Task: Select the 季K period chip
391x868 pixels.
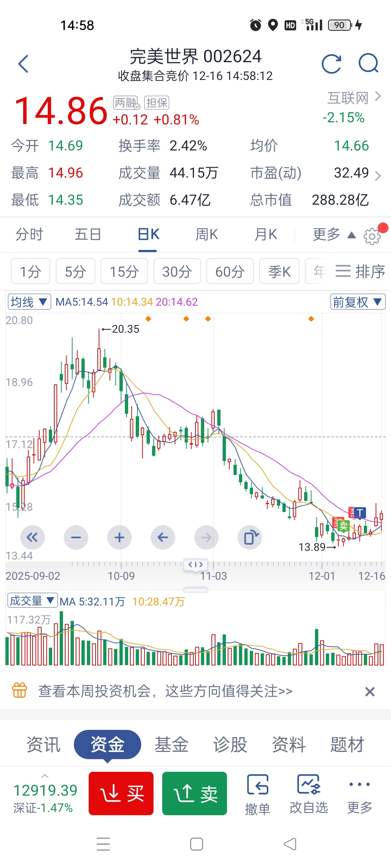Action: pyautogui.click(x=279, y=271)
